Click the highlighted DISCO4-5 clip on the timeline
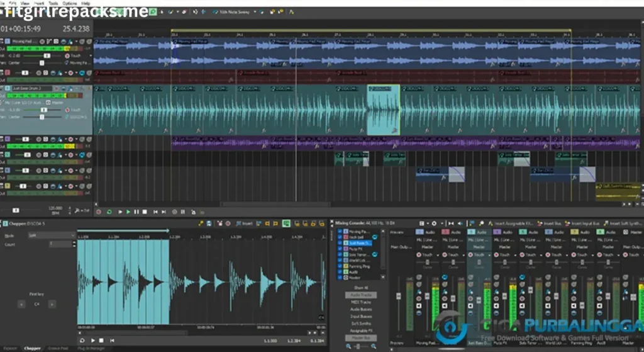Image resolution: width=644 pixels, height=352 pixels. point(383,110)
